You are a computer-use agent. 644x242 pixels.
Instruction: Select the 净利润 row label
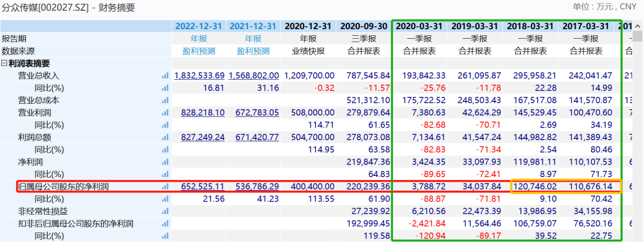click(x=30, y=162)
